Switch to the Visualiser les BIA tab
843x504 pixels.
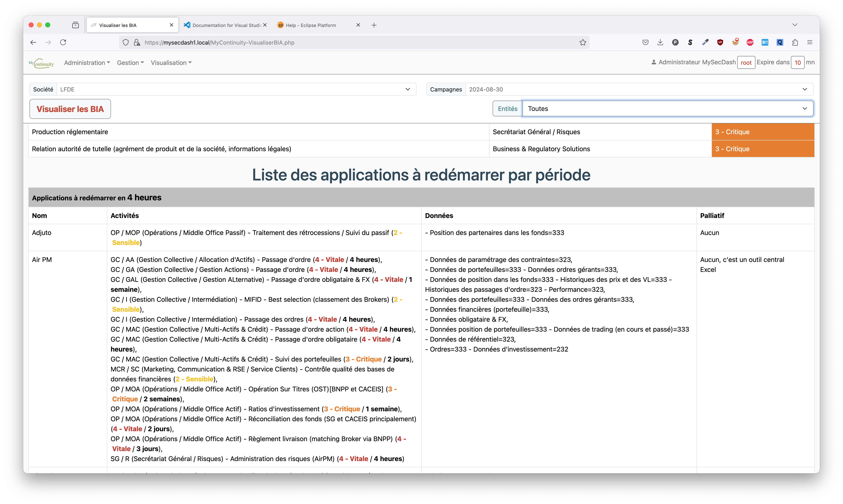(x=133, y=25)
